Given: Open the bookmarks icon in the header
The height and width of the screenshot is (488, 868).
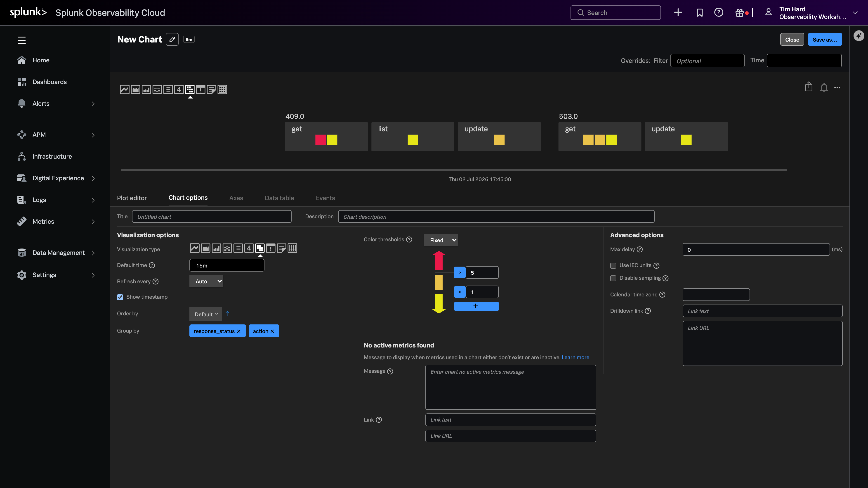Looking at the screenshot, I should point(700,12).
